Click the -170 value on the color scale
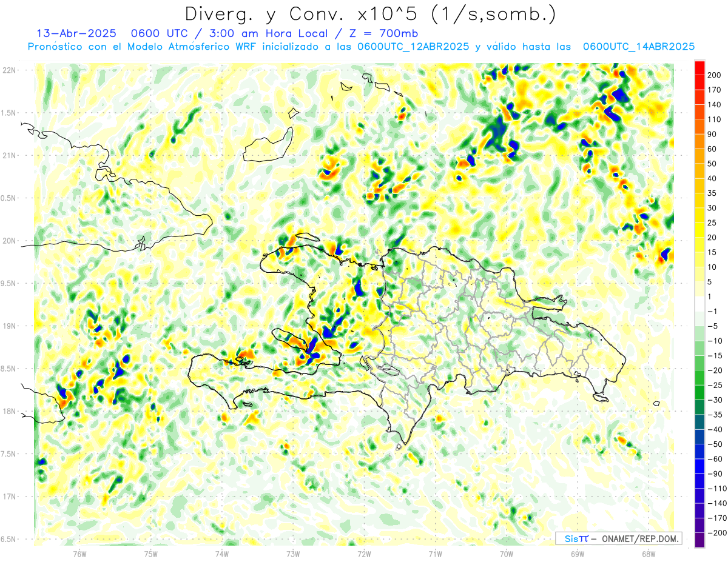This screenshot has height=562, width=728. [718, 518]
